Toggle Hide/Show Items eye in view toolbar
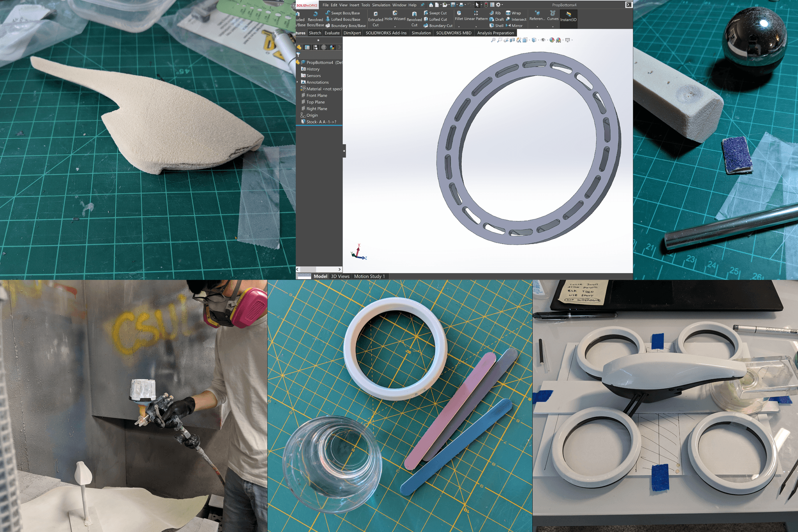 point(543,40)
